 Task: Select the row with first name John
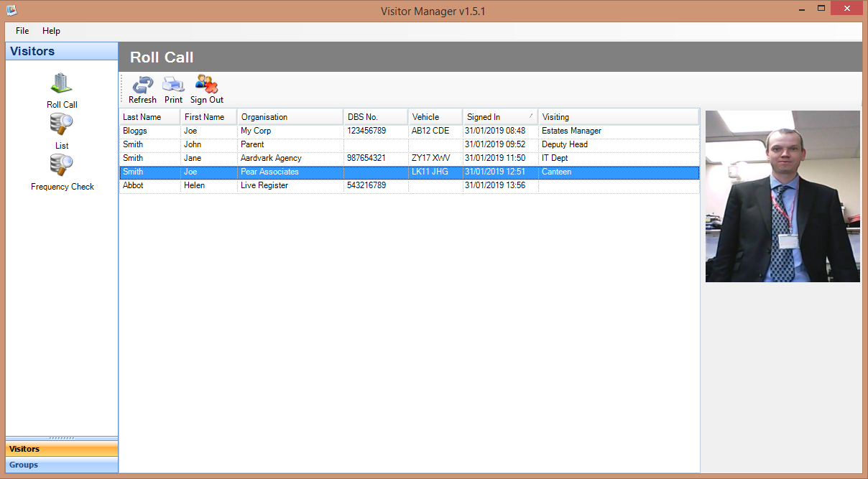point(410,144)
